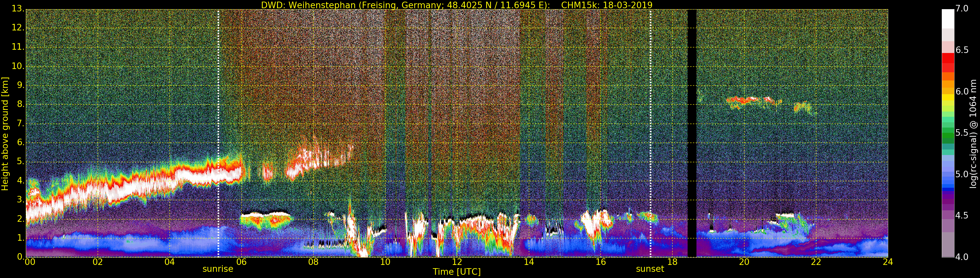Screen dimensions: 980x278
Task: Click the 06 tick label on the time axis
Action: tap(241, 262)
